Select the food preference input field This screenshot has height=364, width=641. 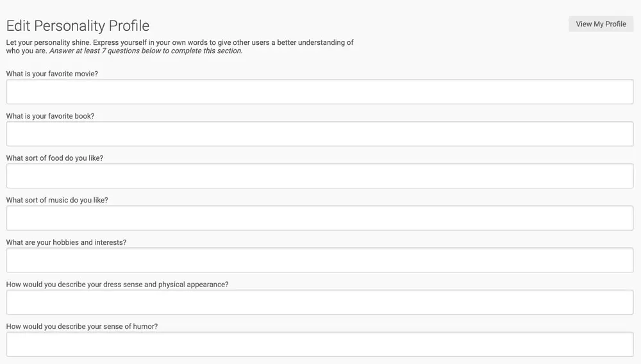click(x=320, y=176)
